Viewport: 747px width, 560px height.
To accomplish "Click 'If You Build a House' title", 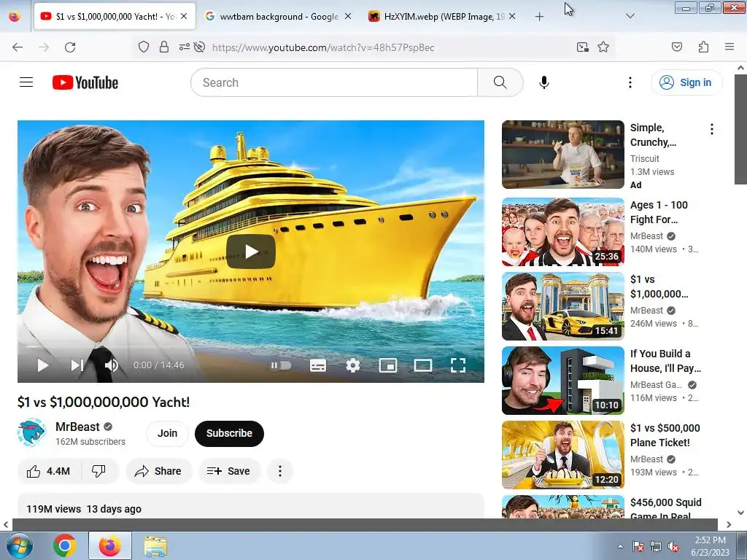I will point(665,360).
